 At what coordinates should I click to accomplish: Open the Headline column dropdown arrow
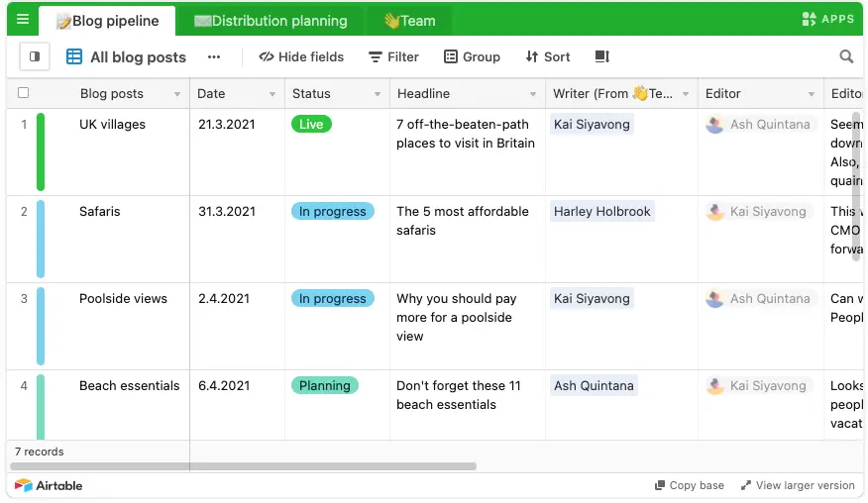(x=532, y=94)
